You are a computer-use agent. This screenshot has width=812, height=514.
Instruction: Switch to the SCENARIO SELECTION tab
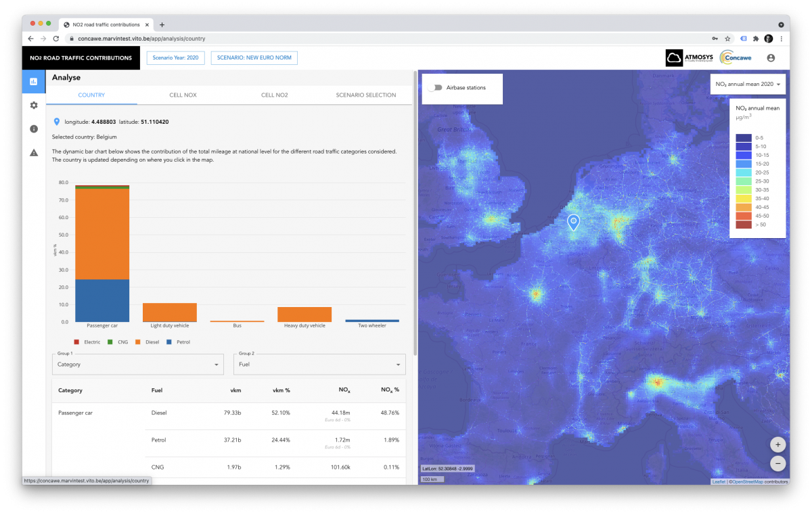[365, 95]
